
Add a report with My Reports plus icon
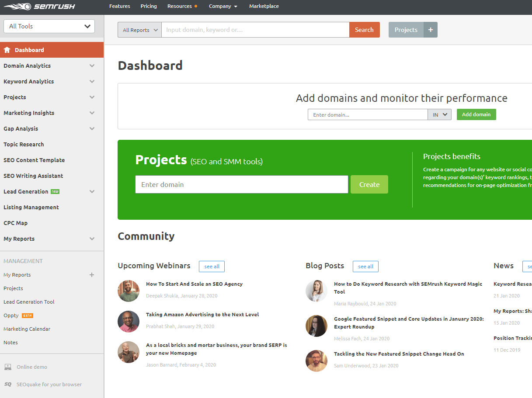92,275
